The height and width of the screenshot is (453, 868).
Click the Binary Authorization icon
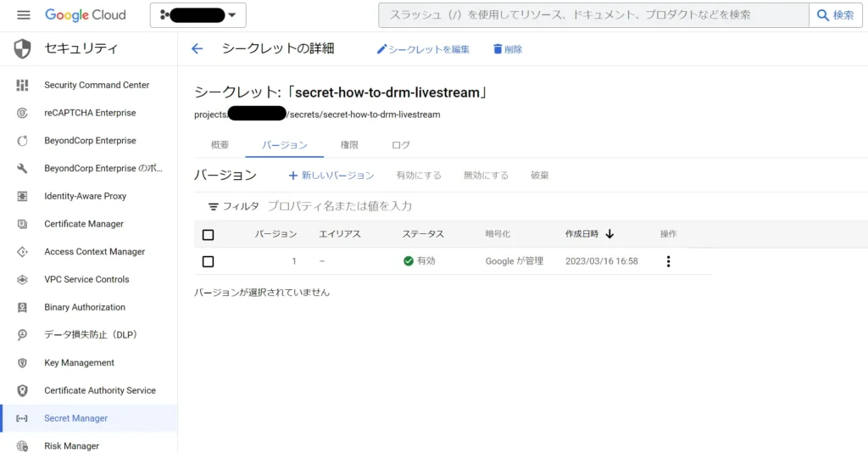[x=22, y=307]
